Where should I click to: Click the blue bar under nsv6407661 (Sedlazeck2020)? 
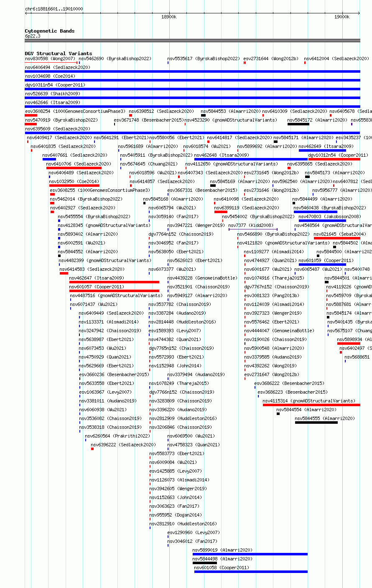[49, 159]
